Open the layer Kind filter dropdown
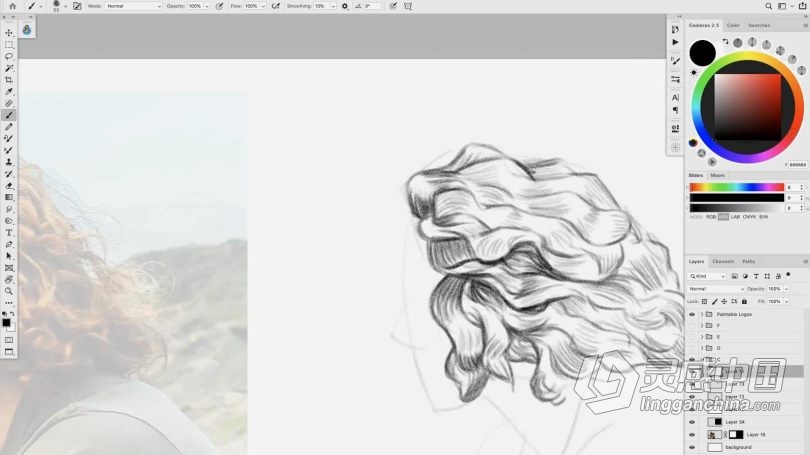 [x=707, y=276]
